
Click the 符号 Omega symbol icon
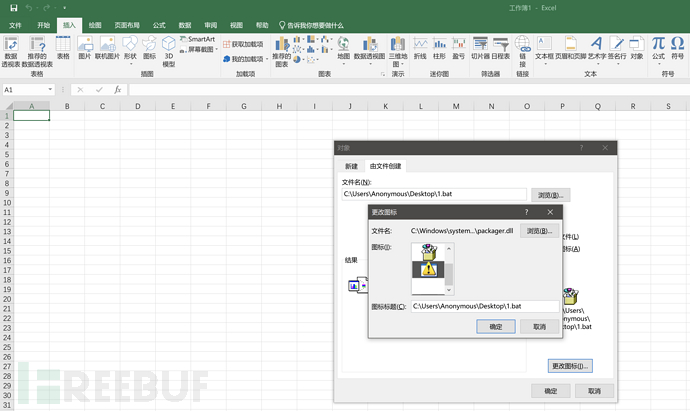point(677,48)
